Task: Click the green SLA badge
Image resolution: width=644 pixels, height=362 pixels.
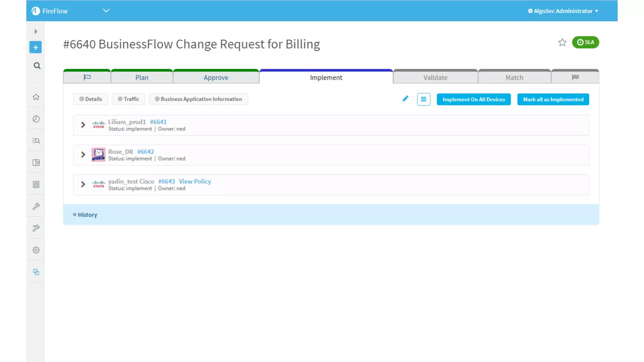Action: coord(585,42)
